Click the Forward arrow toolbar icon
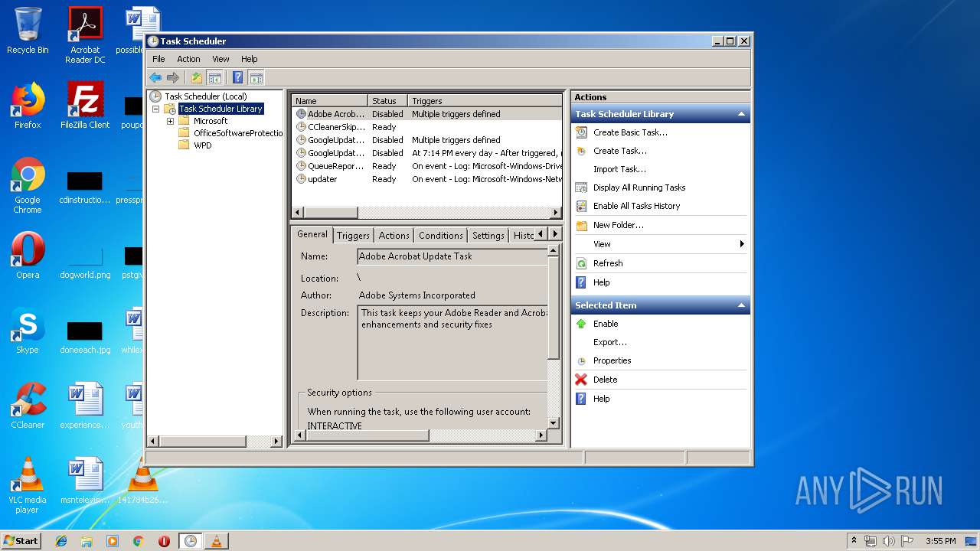This screenshot has height=551, width=980. pyautogui.click(x=173, y=77)
